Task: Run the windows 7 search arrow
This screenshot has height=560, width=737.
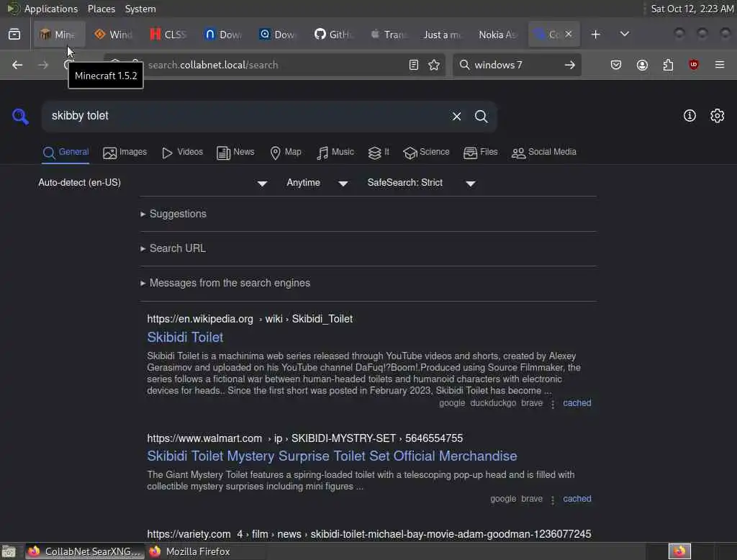Action: click(x=570, y=65)
